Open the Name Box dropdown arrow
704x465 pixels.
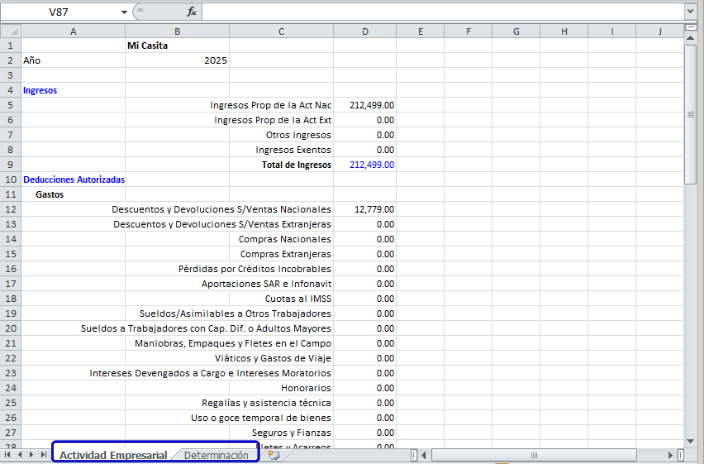coord(124,12)
